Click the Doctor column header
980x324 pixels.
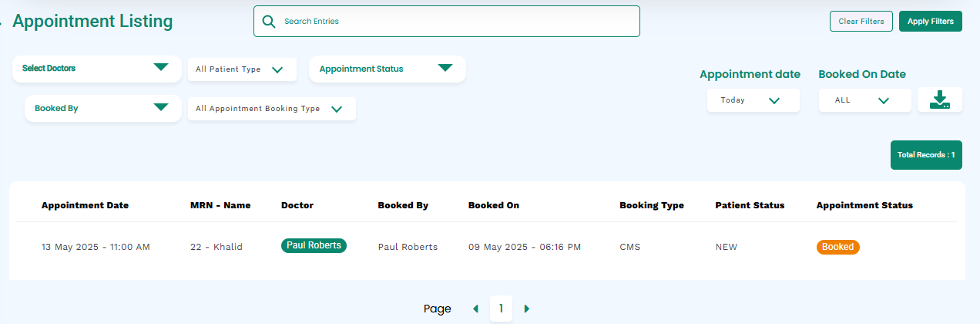(297, 205)
